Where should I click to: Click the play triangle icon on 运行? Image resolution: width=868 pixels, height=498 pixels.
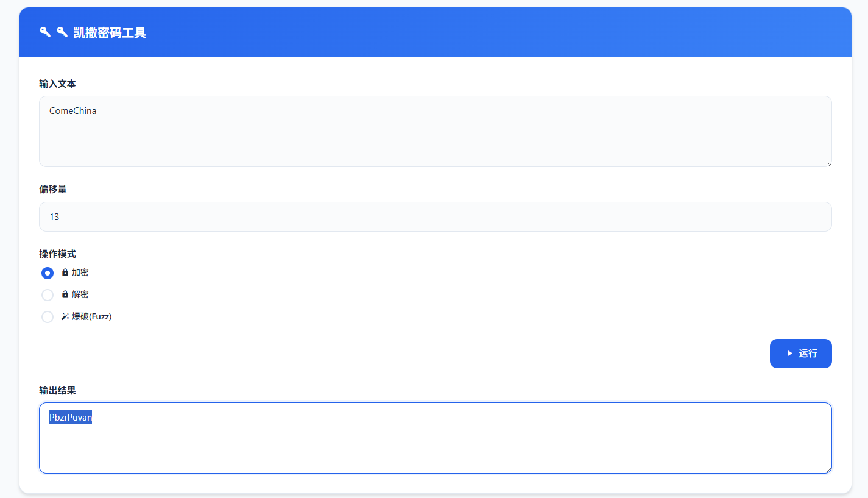tap(789, 354)
